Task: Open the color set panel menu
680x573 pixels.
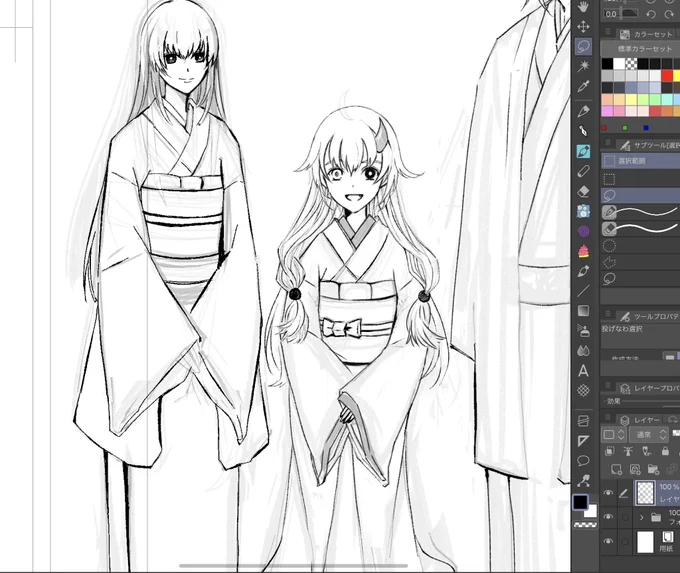Action: coord(608,33)
